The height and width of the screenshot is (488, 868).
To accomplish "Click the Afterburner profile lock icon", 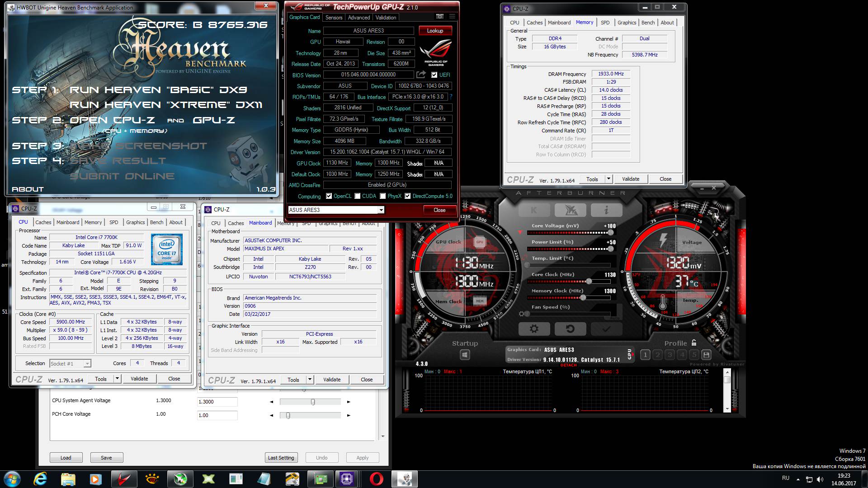I will pyautogui.click(x=694, y=343).
